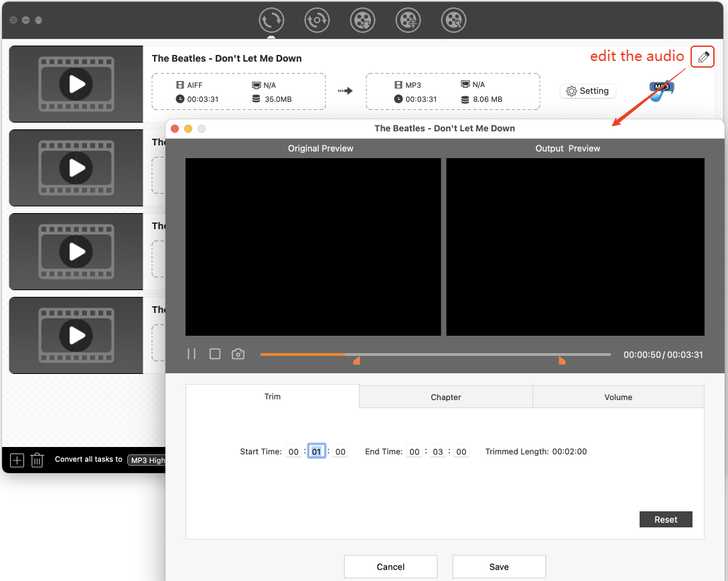Screen dimensions: 728x581
Task: Click the trim end orange marker
Action: pyautogui.click(x=562, y=361)
